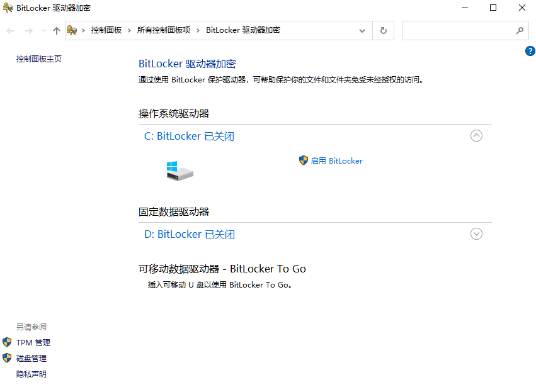Minimize the BitLocker window
The height and width of the screenshot is (392, 536).
click(x=465, y=8)
